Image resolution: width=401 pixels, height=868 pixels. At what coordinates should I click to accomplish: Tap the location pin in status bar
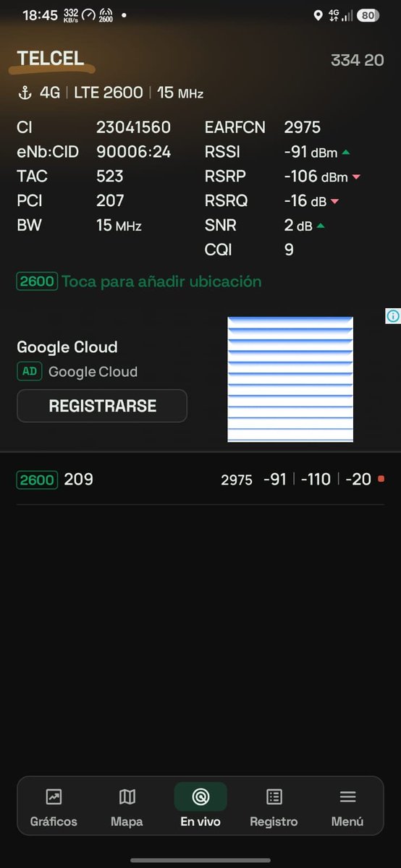click(x=317, y=15)
